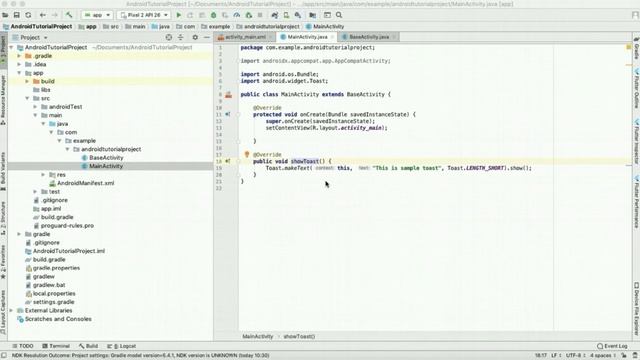Expand the build folder arrow
Image resolution: width=640 pixels, height=360 pixels.
tap(27, 81)
